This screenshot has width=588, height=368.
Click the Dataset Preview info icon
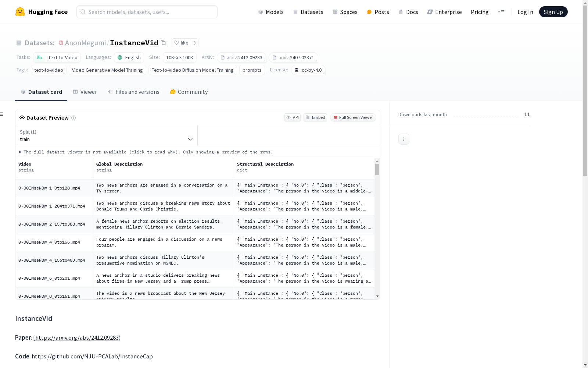73,118
